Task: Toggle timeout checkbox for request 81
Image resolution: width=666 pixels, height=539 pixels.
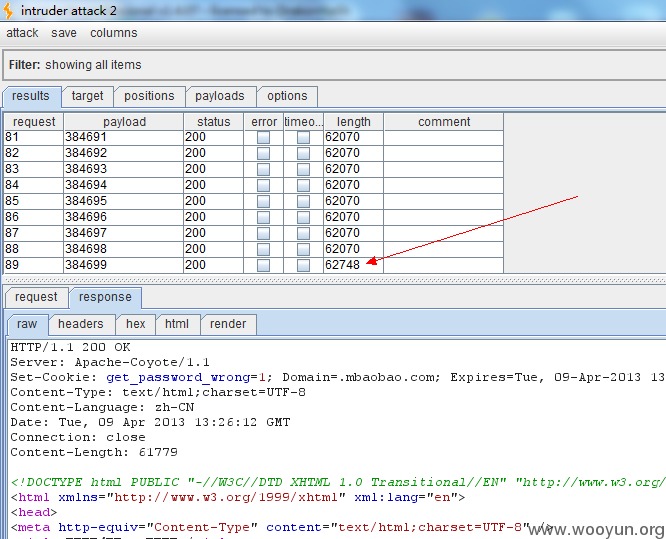Action: coord(303,137)
